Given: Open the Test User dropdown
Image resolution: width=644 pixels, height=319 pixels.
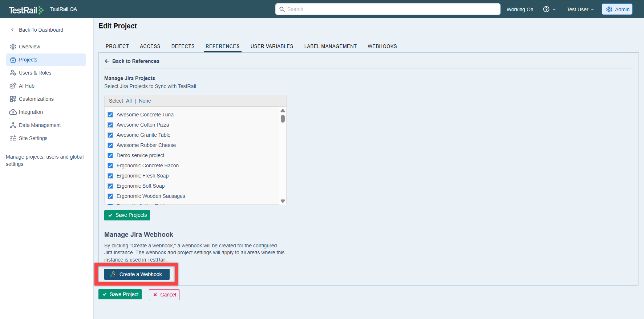Looking at the screenshot, I should coord(580,9).
